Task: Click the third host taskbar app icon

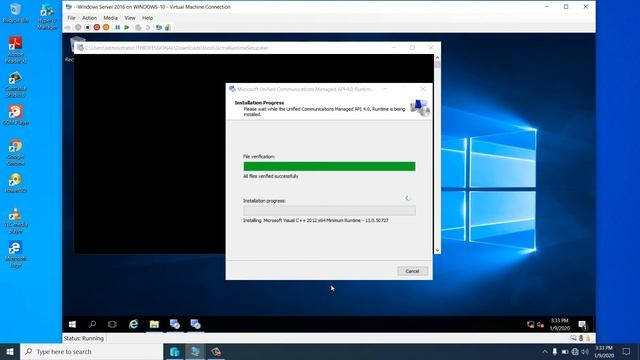Action: 216,351
